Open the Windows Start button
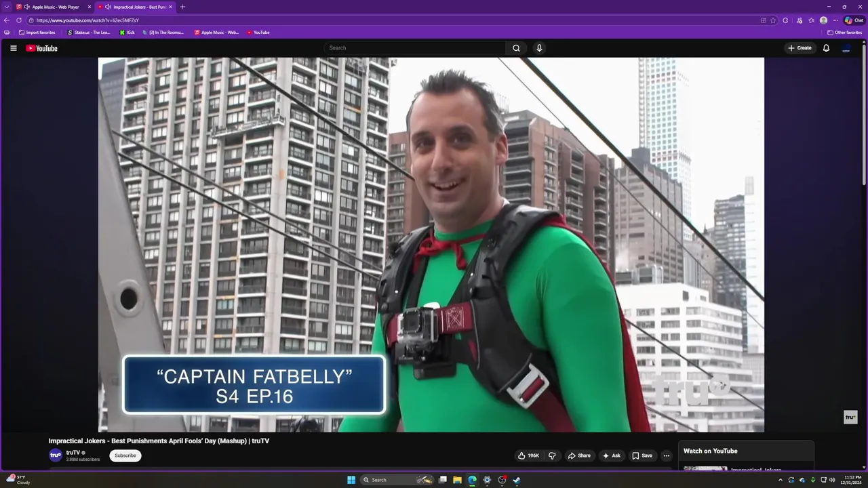868x488 pixels. click(x=351, y=480)
